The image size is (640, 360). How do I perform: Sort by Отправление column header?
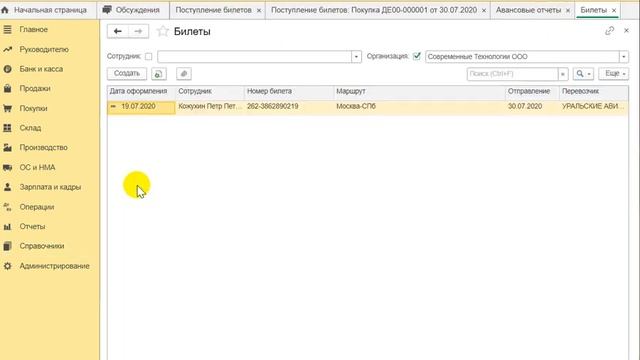tap(532, 91)
